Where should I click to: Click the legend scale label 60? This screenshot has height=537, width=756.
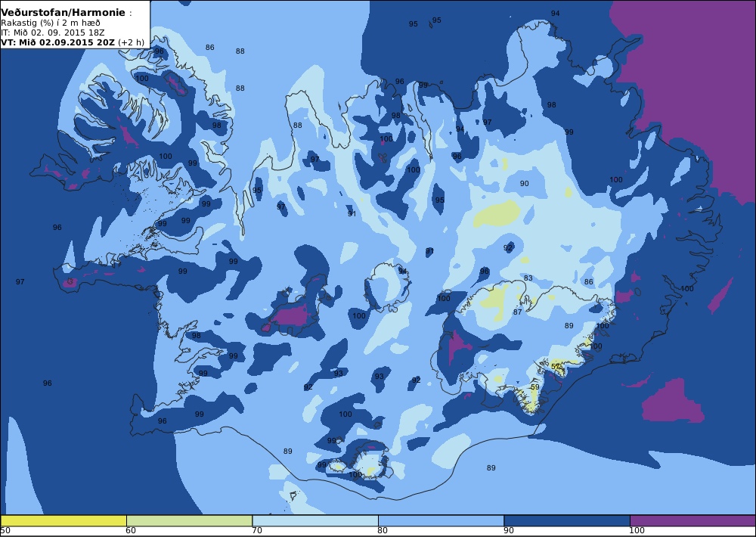pos(131,531)
